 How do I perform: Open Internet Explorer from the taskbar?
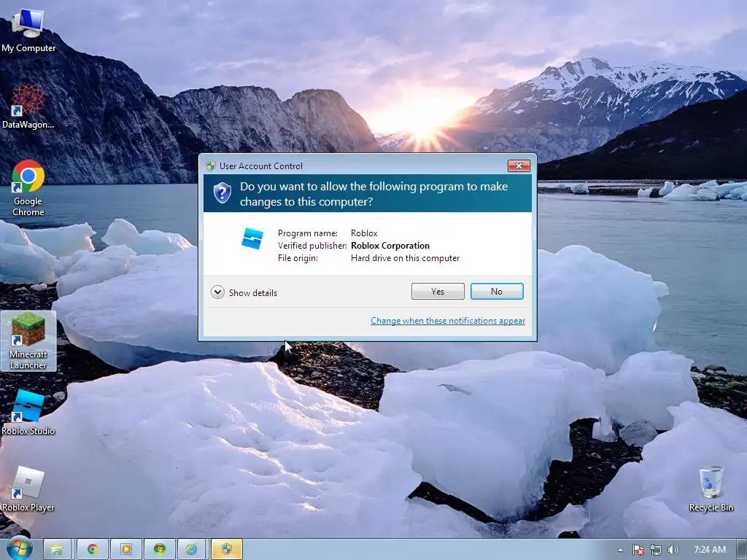tap(193, 550)
